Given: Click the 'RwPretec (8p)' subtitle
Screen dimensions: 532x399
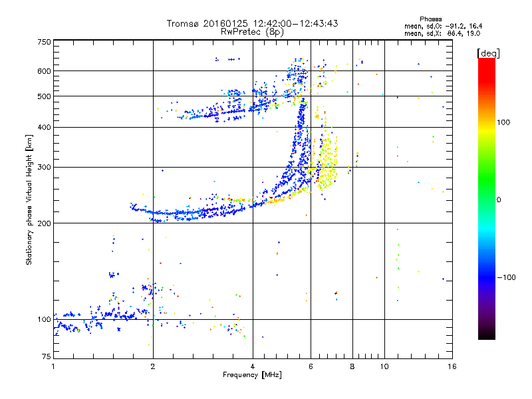Looking at the screenshot, I should point(253,32).
